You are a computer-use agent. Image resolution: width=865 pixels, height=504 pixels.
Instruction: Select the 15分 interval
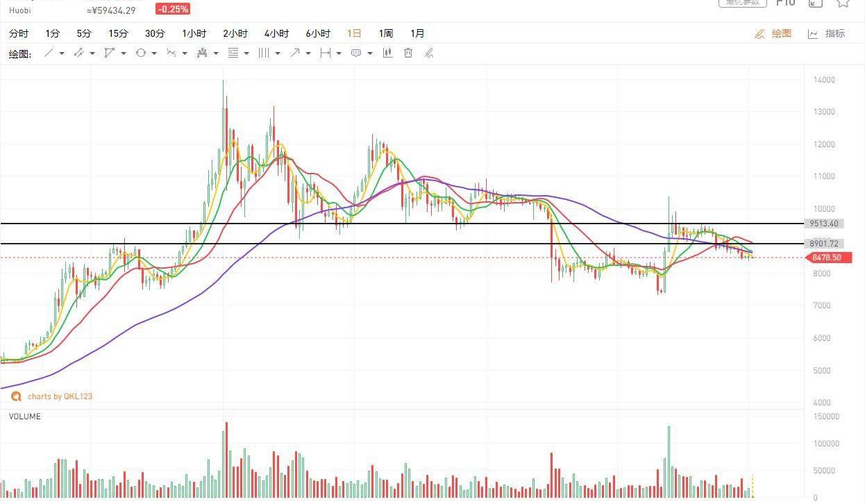(x=118, y=33)
